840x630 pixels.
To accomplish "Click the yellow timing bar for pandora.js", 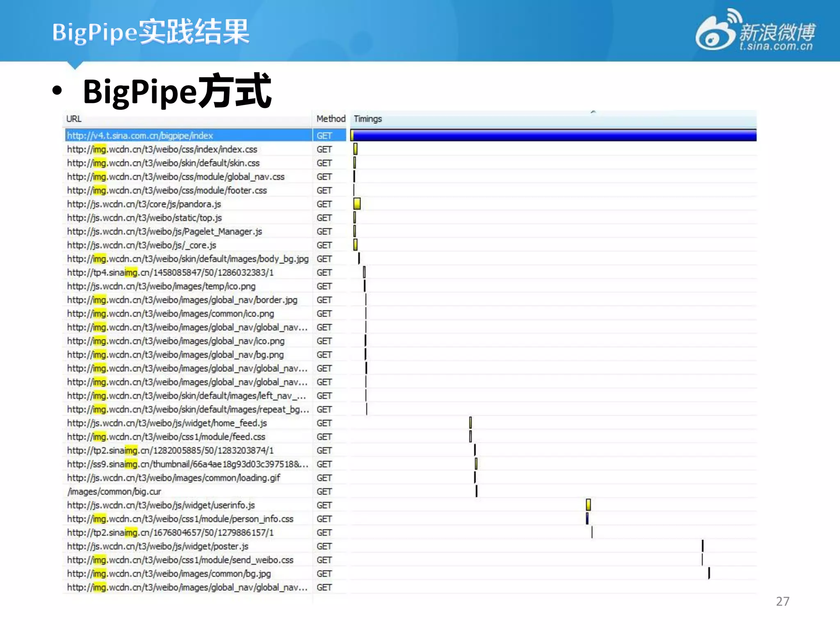I will (x=357, y=204).
